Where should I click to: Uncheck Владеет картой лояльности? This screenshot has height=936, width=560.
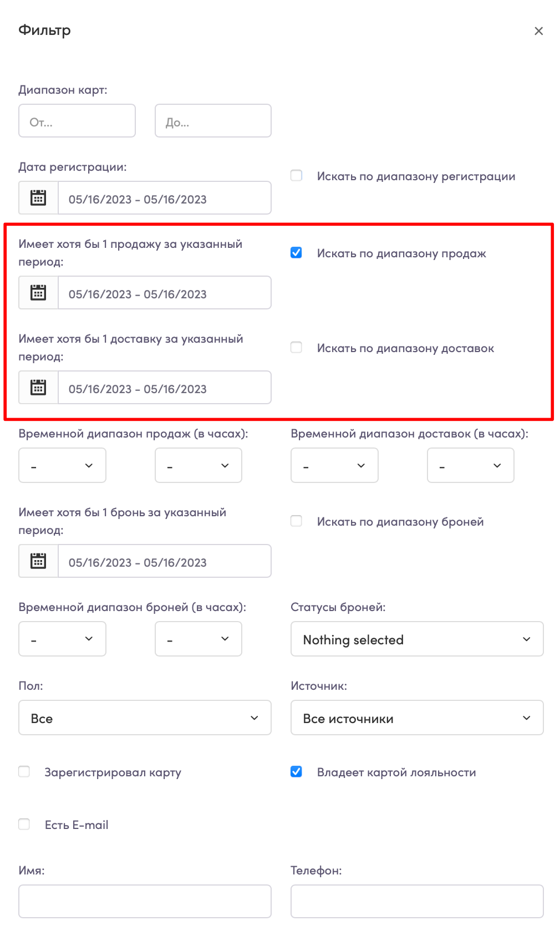click(297, 772)
